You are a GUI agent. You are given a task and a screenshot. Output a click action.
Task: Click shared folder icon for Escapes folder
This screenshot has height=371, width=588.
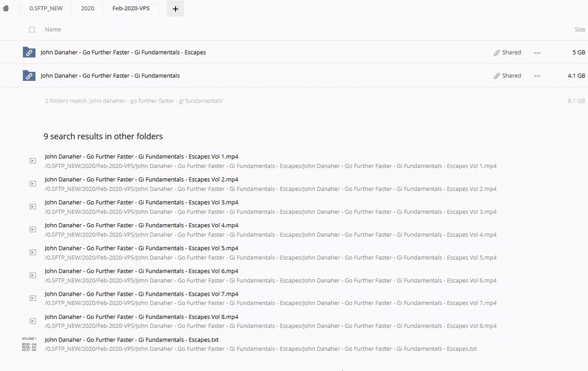(x=29, y=53)
